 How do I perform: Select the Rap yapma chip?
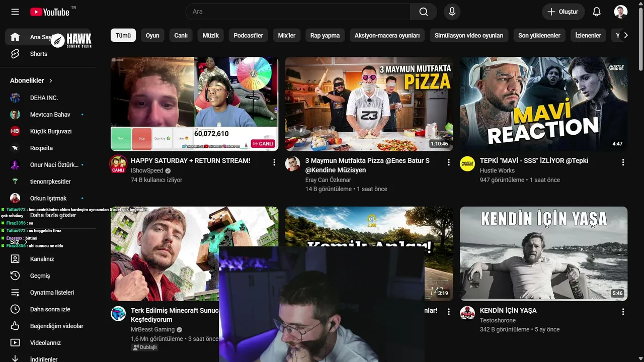tap(325, 35)
